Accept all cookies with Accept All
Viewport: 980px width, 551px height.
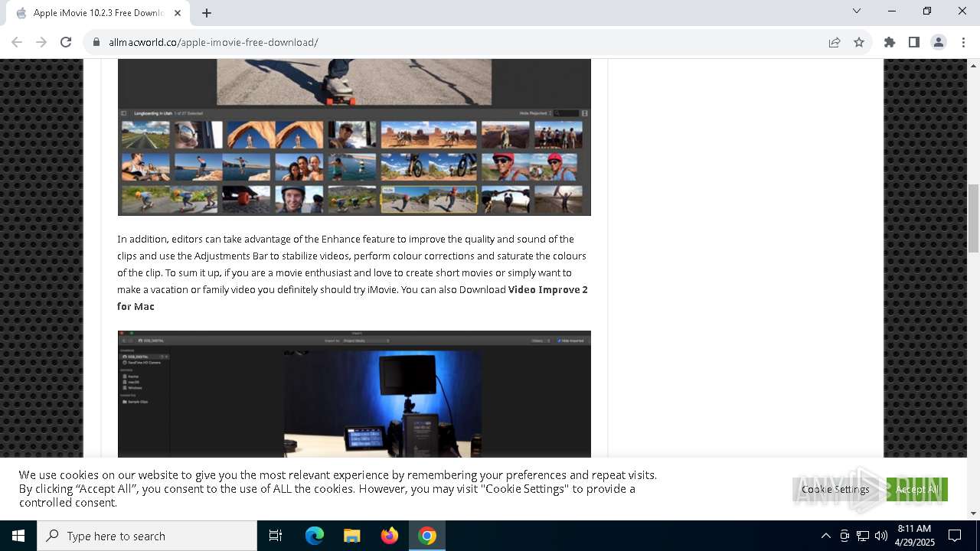click(917, 489)
